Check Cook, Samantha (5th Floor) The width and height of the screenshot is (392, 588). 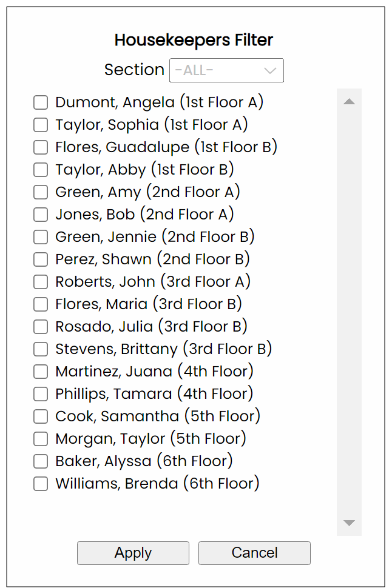[41, 416]
